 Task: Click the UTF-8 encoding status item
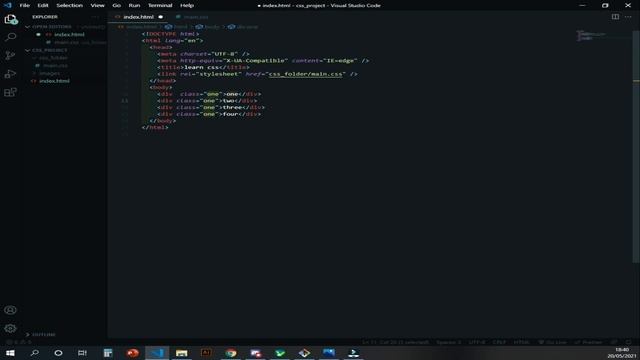477,342
